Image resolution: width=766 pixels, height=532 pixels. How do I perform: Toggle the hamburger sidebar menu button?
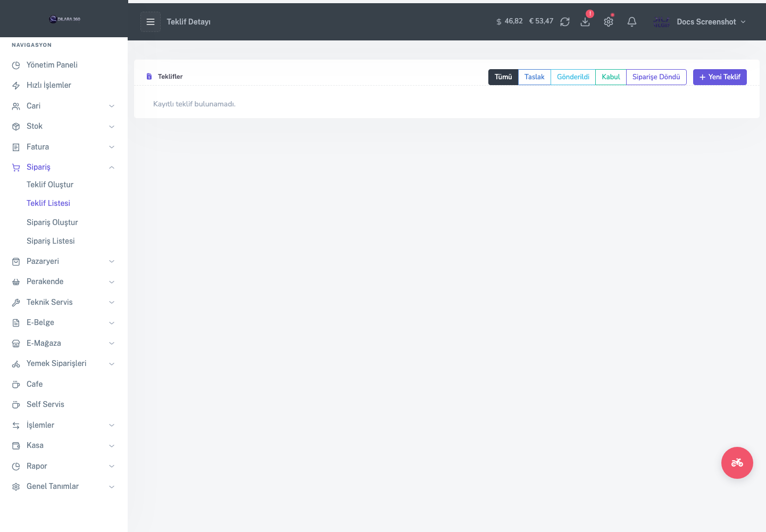[x=151, y=22]
